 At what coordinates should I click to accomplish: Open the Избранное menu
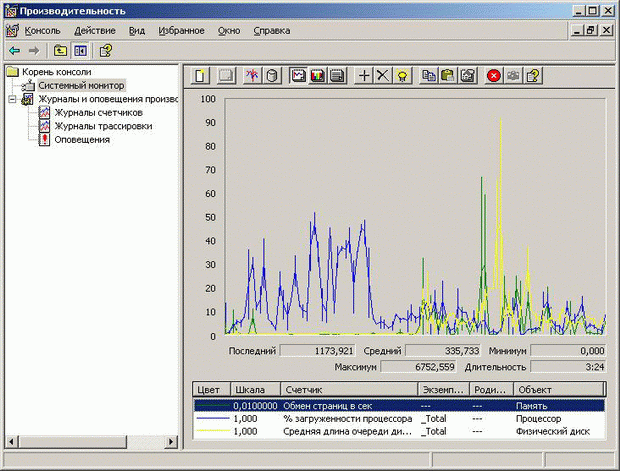pyautogui.click(x=181, y=31)
